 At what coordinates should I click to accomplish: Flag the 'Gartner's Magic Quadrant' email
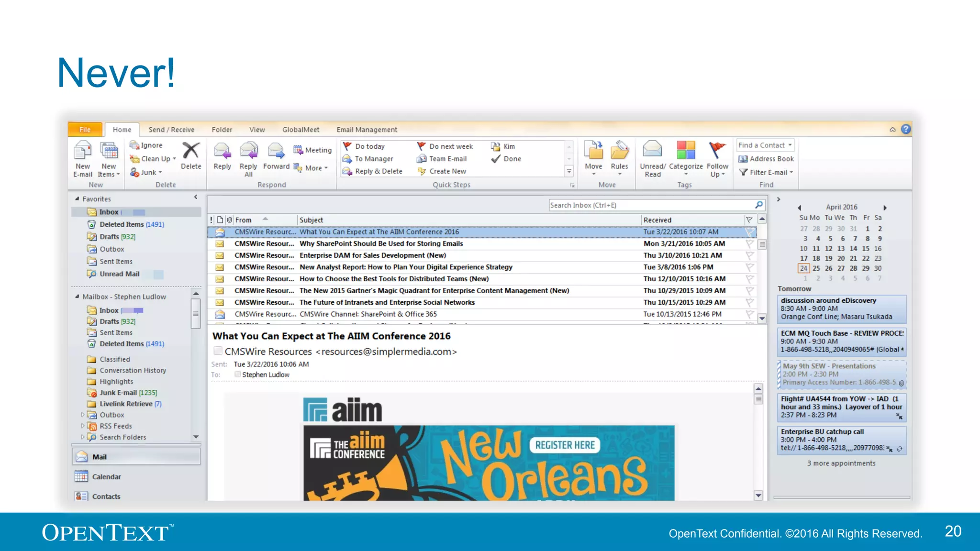pos(749,290)
